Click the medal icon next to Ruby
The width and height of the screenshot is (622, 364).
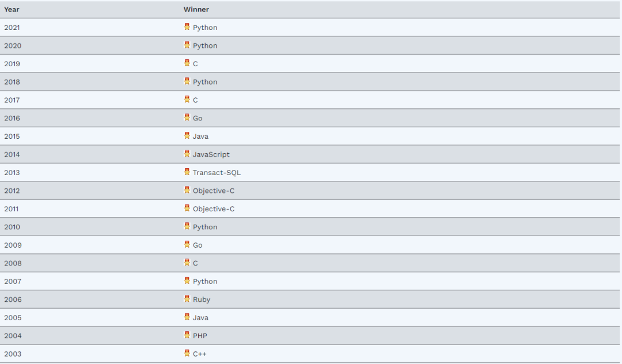[x=187, y=299]
